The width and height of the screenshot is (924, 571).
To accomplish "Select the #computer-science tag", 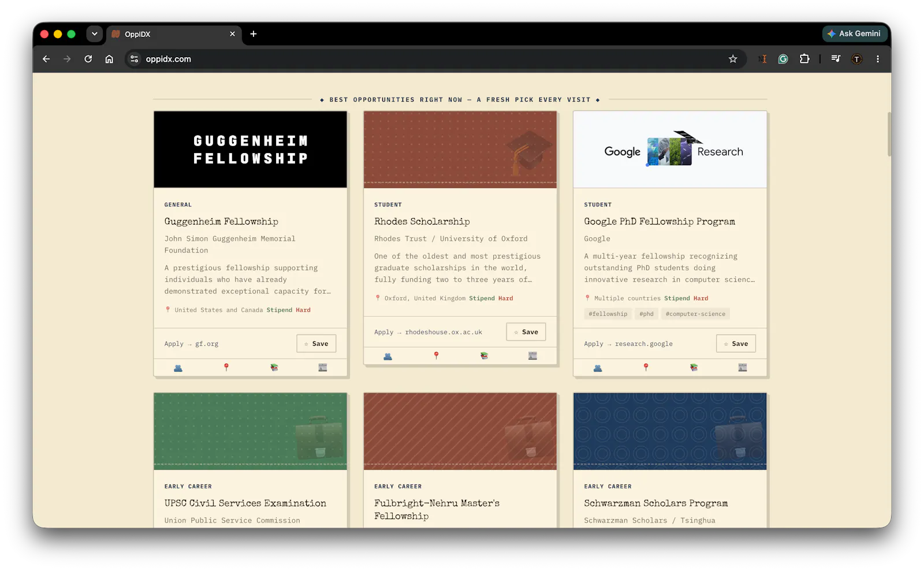I will (x=695, y=314).
